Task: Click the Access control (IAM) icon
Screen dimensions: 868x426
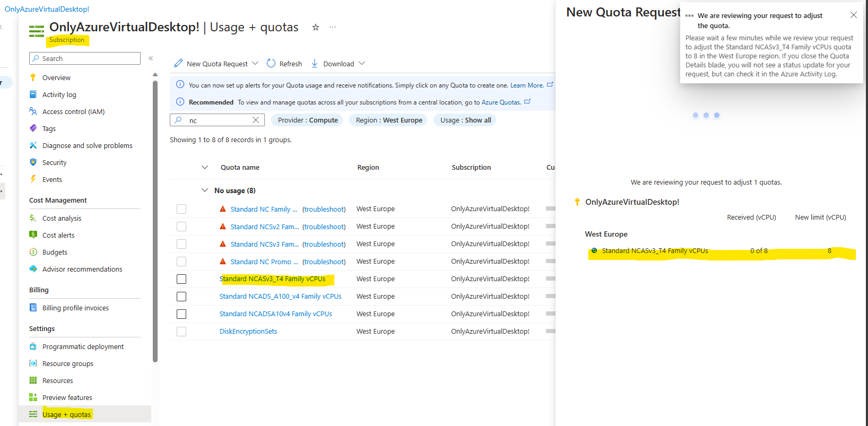Action: (33, 111)
